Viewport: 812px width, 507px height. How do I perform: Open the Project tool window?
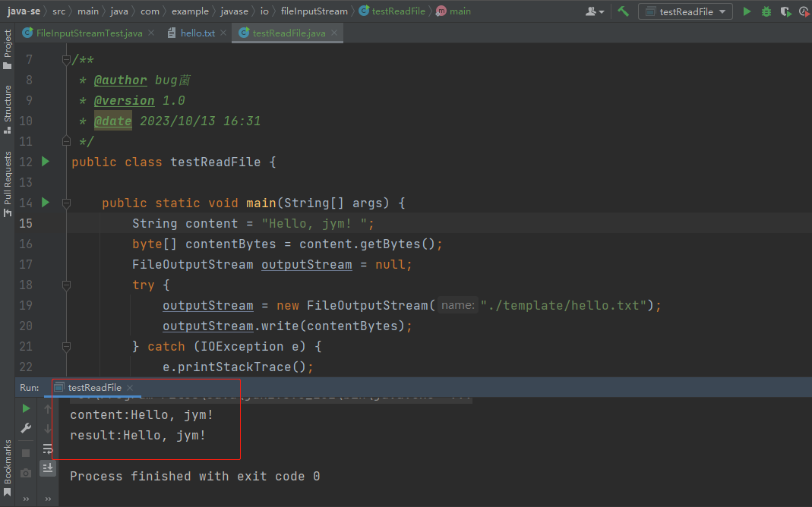tap(8, 49)
